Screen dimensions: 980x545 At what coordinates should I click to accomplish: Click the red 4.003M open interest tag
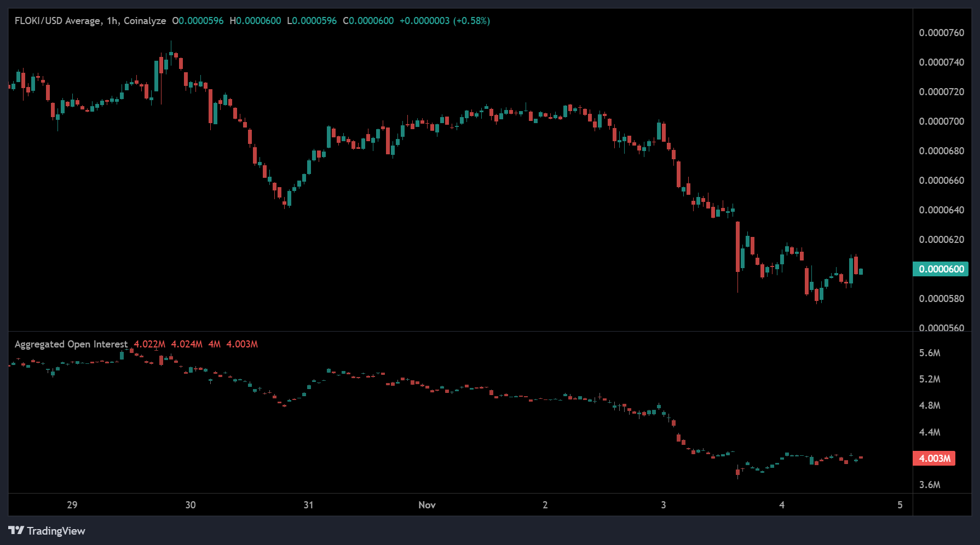coord(934,459)
